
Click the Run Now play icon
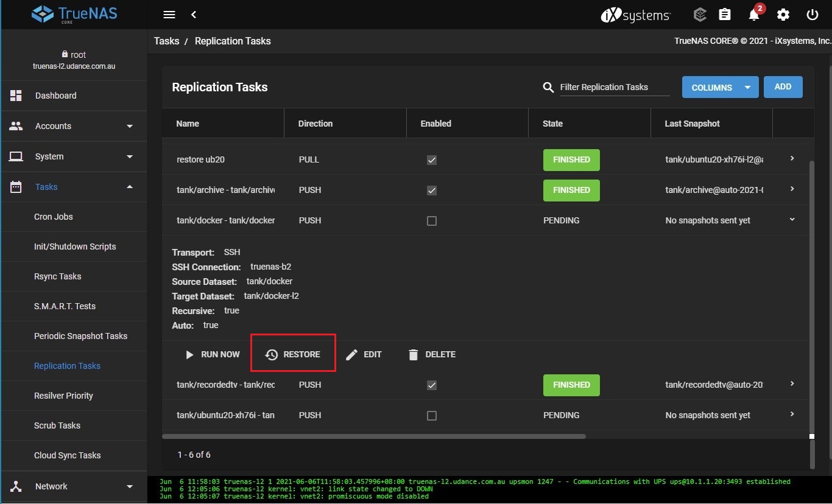click(x=190, y=354)
